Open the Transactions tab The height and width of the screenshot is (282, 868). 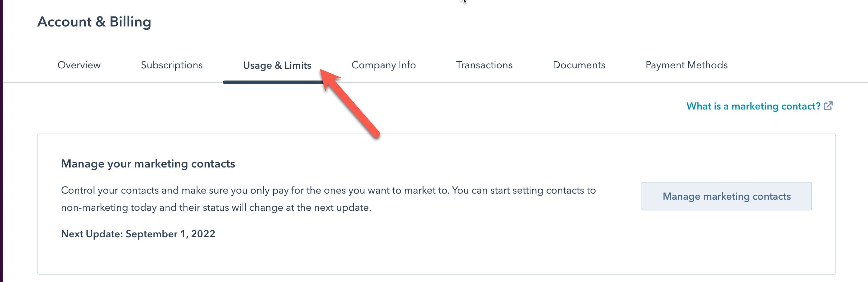tap(484, 65)
